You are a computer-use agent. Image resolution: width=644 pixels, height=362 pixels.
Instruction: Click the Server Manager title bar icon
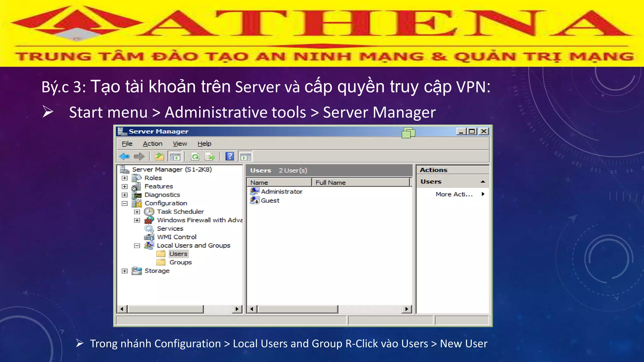pyautogui.click(x=122, y=131)
